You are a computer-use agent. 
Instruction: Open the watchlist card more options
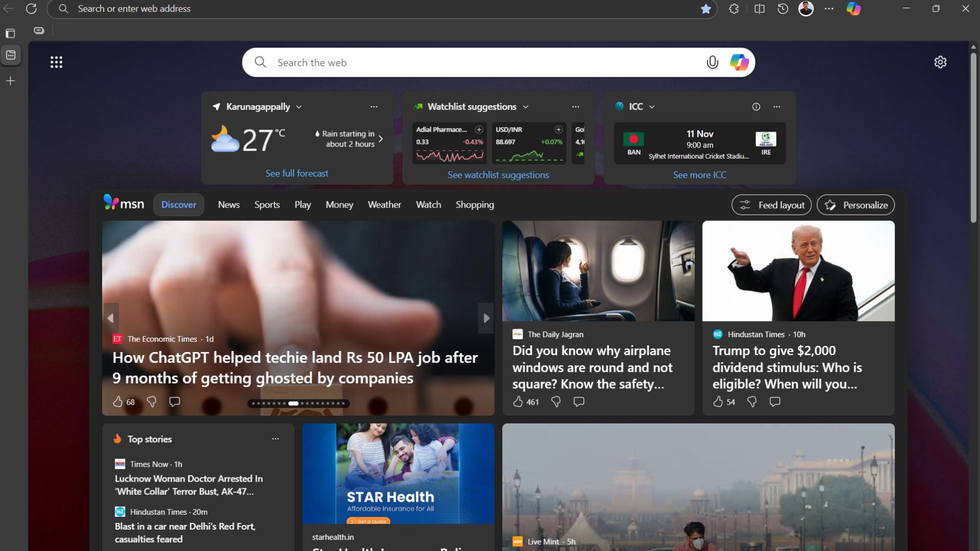click(576, 107)
